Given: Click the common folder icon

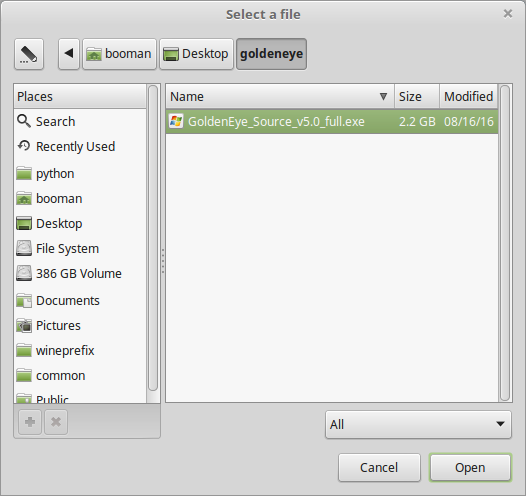Looking at the screenshot, I should pos(24,375).
